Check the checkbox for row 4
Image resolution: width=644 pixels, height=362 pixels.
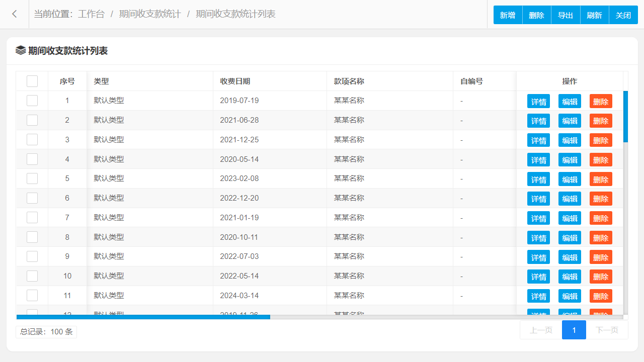click(32, 159)
